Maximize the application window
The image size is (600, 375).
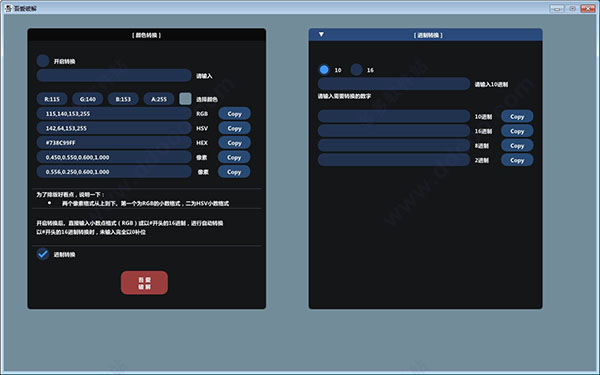pyautogui.click(x=572, y=8)
